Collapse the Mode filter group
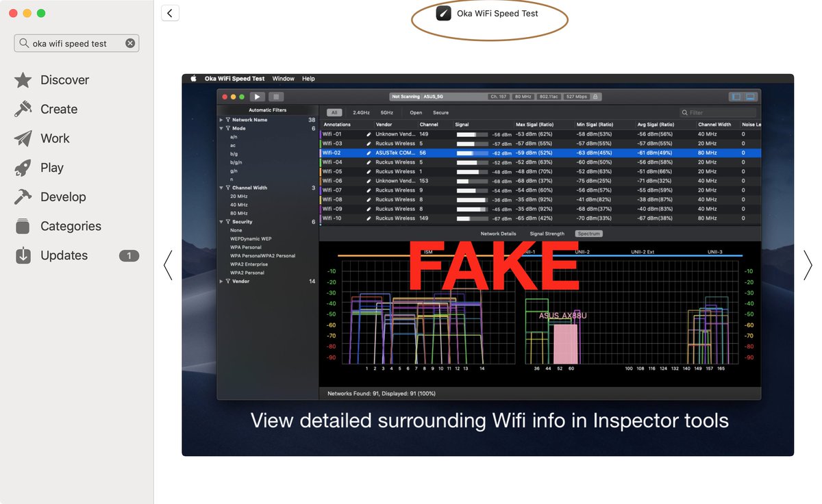 tap(221, 128)
